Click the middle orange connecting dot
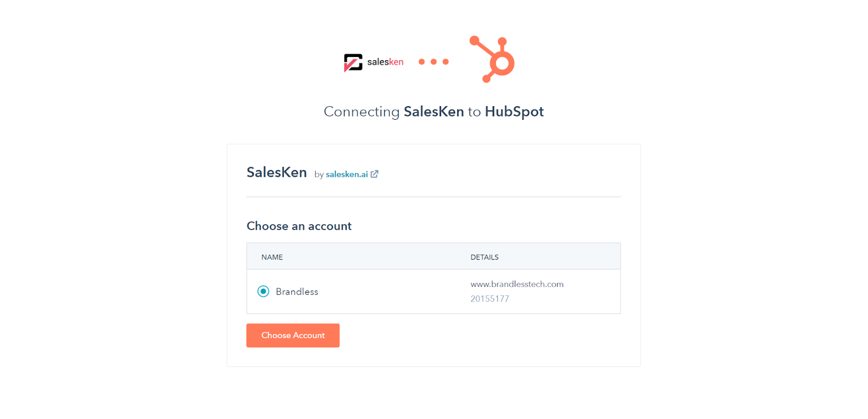 coord(433,62)
